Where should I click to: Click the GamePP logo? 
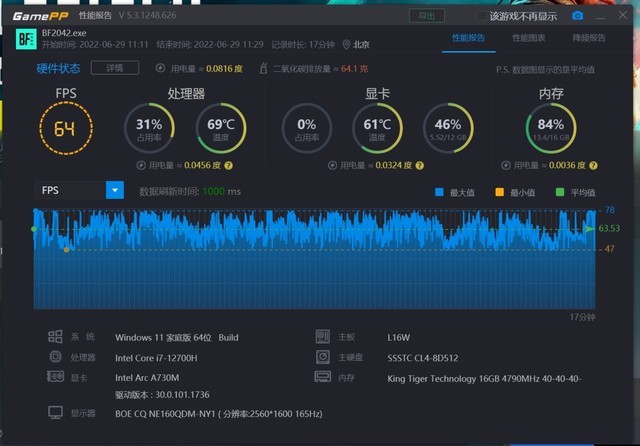tap(41, 16)
